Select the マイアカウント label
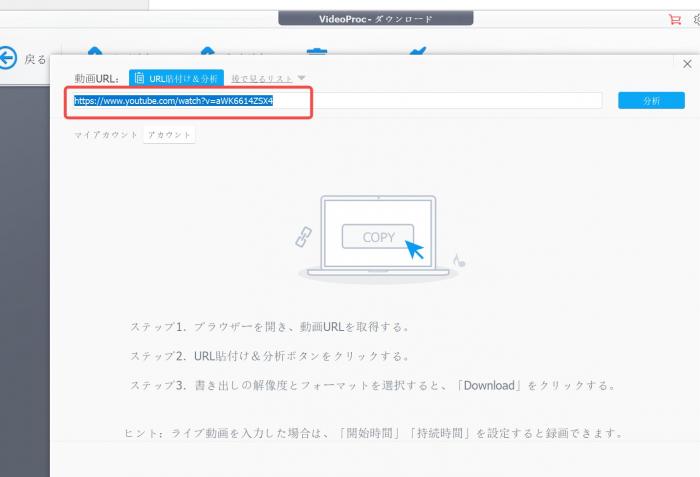 [106, 135]
